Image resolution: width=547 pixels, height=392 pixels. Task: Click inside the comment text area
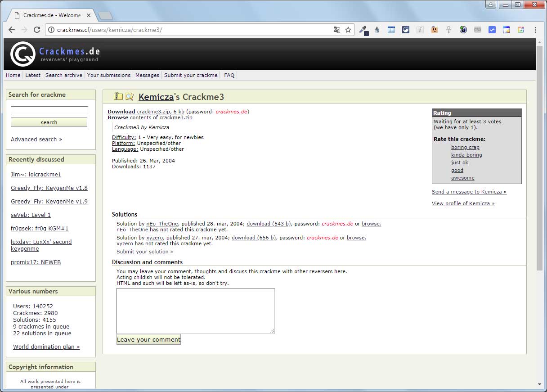(x=195, y=311)
